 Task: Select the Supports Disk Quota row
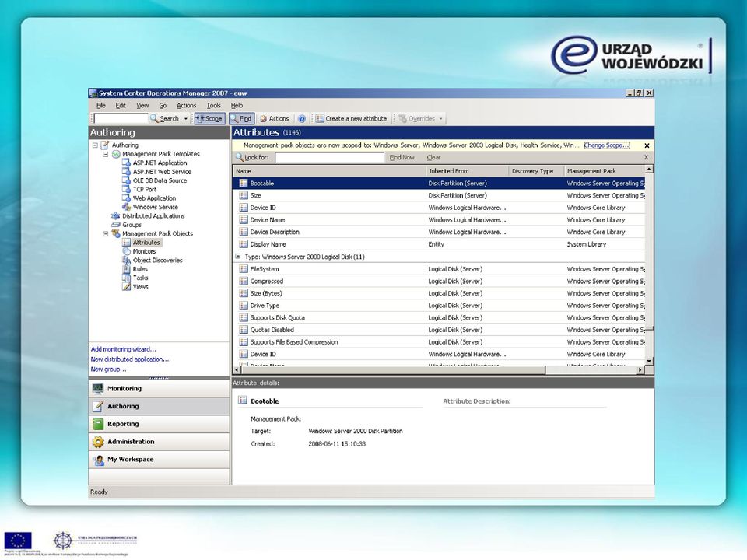click(439, 317)
